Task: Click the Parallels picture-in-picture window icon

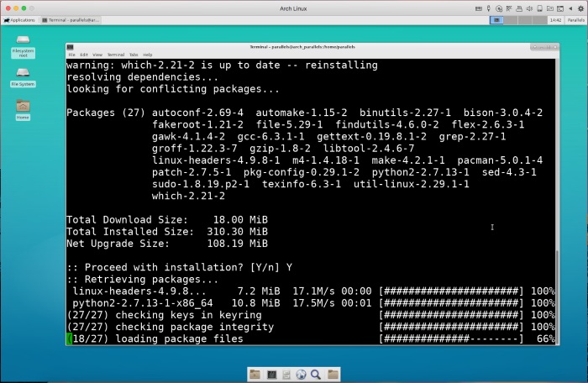Action: [560, 8]
